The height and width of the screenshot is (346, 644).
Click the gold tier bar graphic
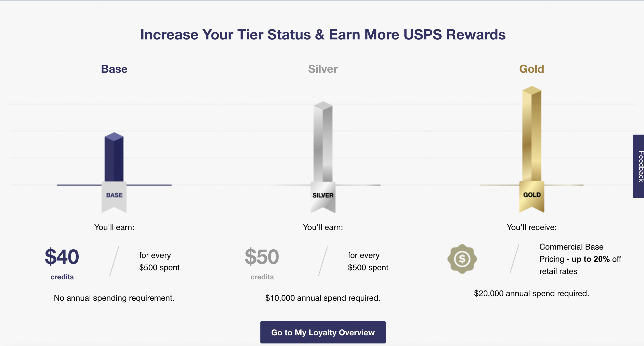531,135
